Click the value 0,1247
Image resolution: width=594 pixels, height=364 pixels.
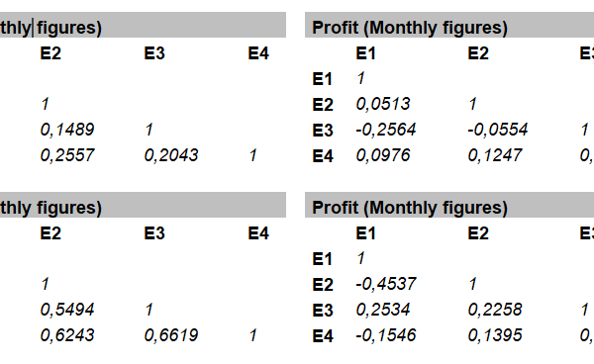pyautogui.click(x=495, y=155)
